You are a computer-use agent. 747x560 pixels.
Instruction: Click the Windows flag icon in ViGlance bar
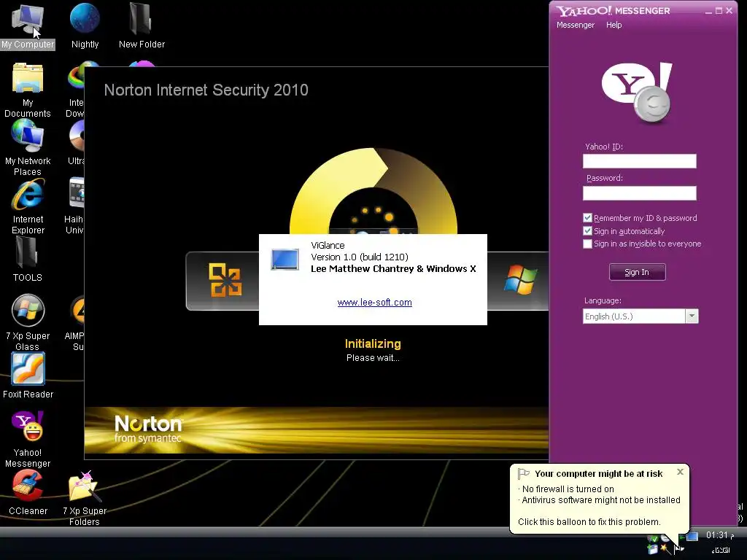click(520, 279)
